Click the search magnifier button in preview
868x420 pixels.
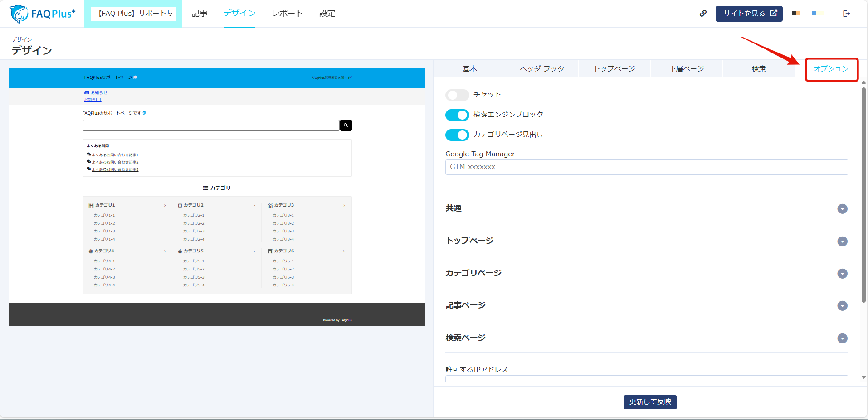point(346,125)
